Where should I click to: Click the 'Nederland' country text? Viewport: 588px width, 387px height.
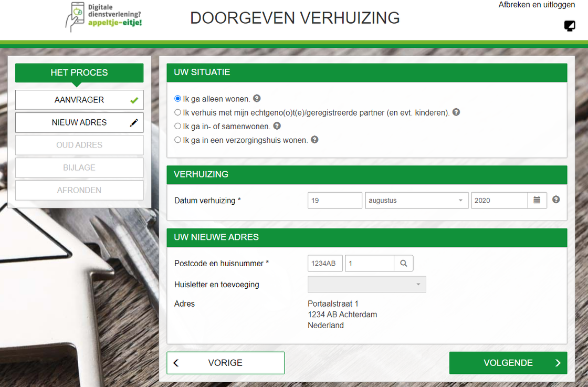point(326,326)
